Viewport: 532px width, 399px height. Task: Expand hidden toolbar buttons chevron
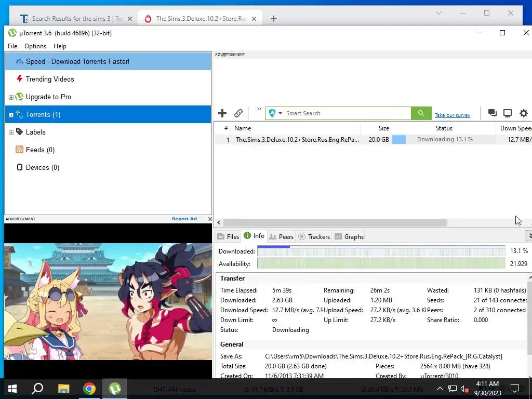point(259,109)
